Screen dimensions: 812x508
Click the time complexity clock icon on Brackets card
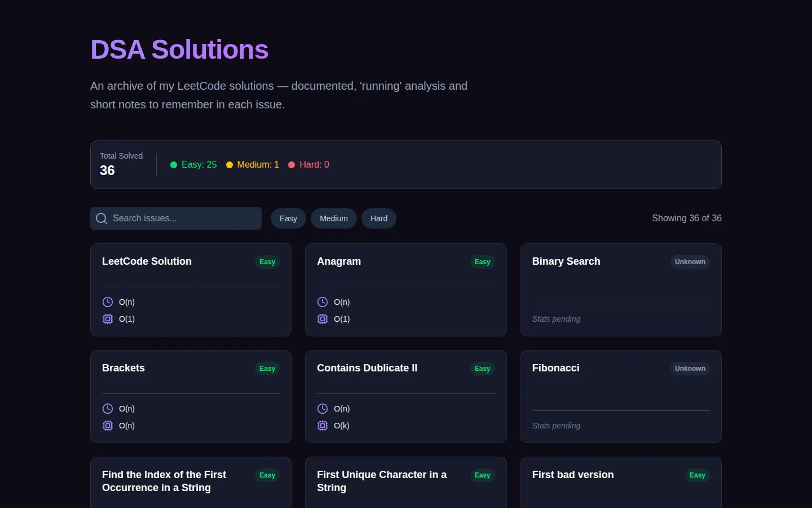pos(108,409)
